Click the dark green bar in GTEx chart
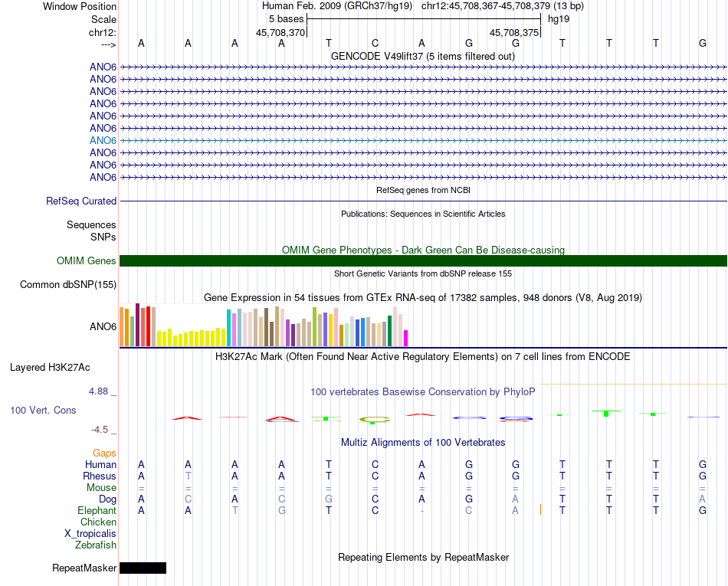The width and height of the screenshot is (728, 586). pyautogui.click(x=389, y=331)
